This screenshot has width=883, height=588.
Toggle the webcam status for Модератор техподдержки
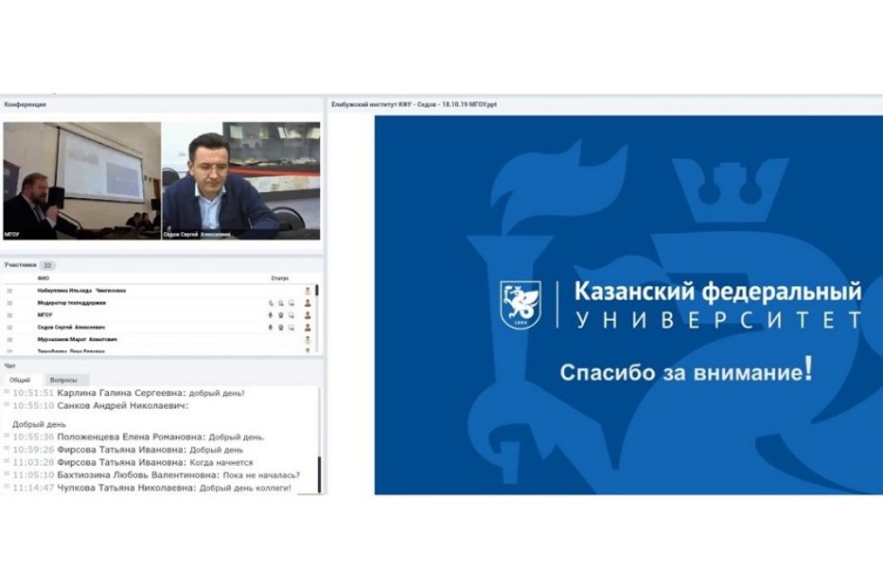(x=281, y=303)
